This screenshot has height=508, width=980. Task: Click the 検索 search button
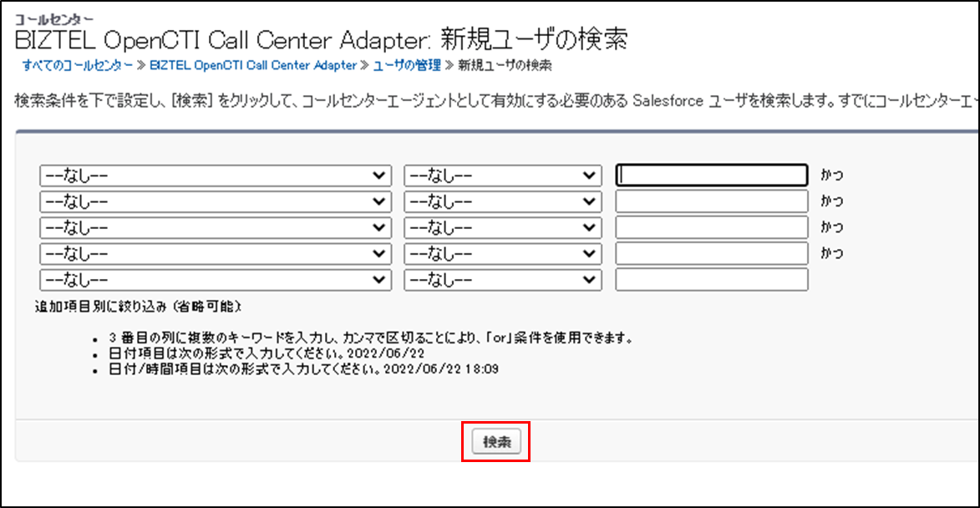pos(496,442)
